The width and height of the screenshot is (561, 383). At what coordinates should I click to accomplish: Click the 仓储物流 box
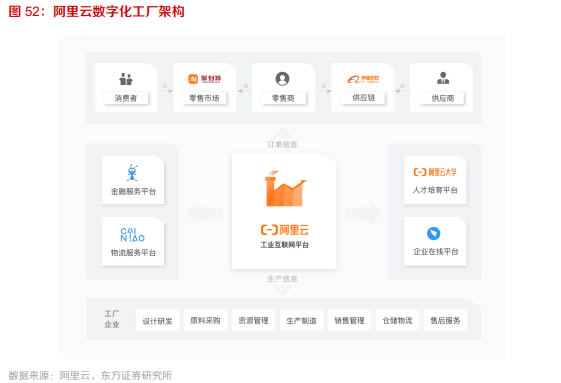point(397,320)
